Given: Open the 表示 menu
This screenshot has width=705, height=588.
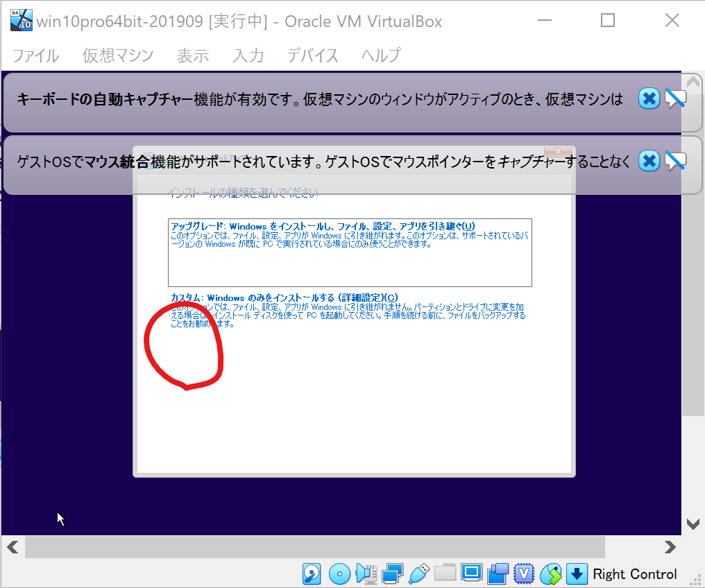Looking at the screenshot, I should [x=193, y=56].
